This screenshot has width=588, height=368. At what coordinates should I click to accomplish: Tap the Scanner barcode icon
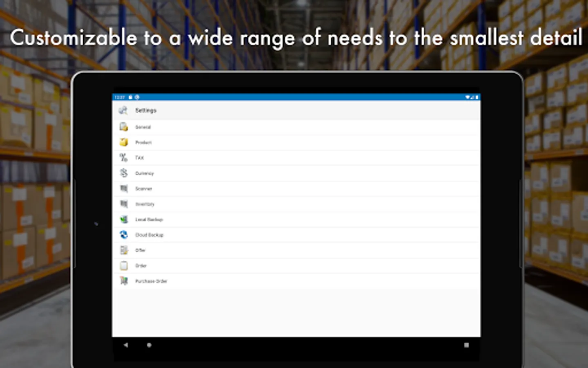(x=124, y=188)
